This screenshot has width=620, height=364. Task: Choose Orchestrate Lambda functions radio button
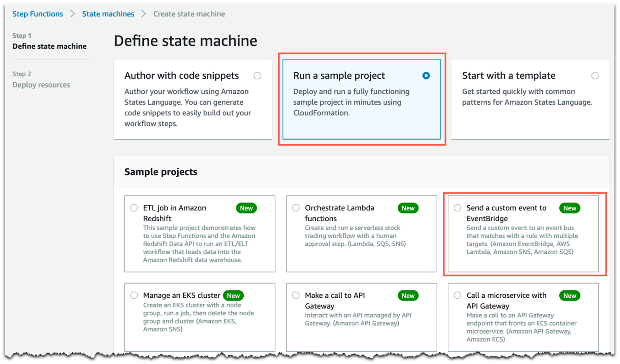coord(296,208)
